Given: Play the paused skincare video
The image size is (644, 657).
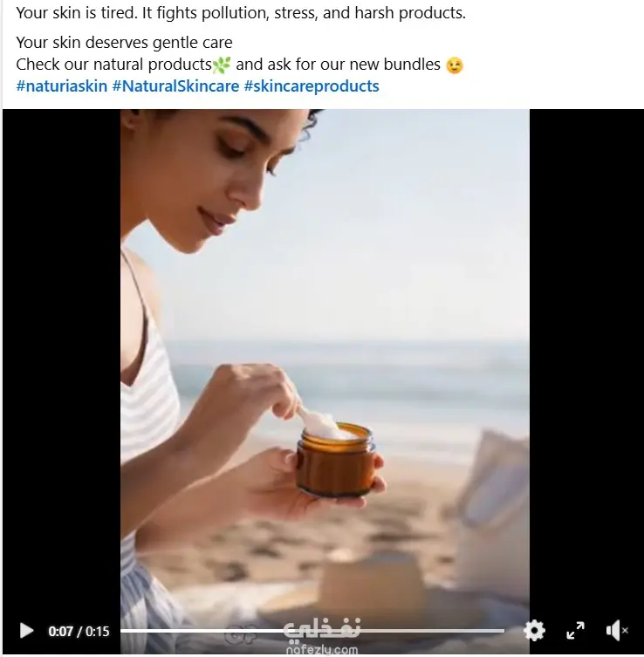Looking at the screenshot, I should [26, 631].
